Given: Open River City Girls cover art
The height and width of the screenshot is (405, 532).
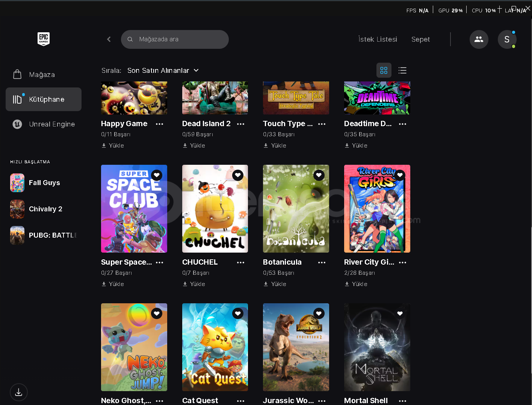Looking at the screenshot, I should point(377,209).
